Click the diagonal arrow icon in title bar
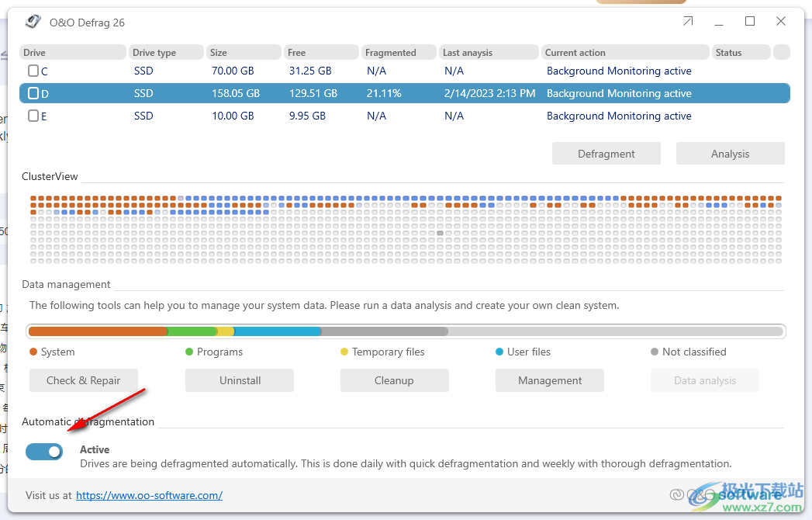 pos(688,21)
